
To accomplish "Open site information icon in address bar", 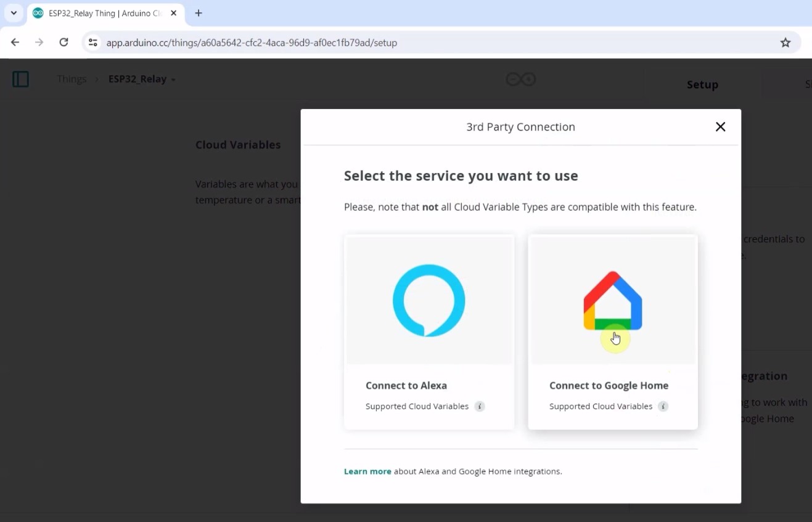I will (93, 43).
